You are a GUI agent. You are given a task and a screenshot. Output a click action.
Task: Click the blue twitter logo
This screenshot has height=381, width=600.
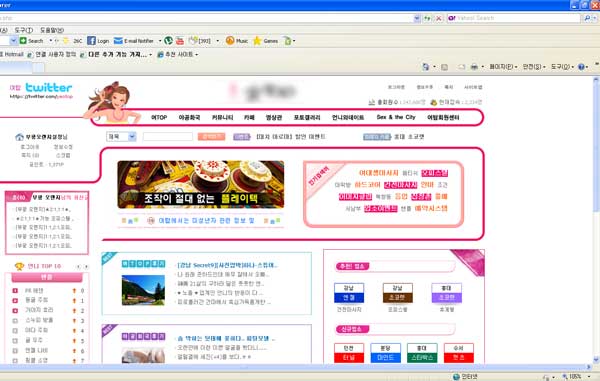(49, 88)
